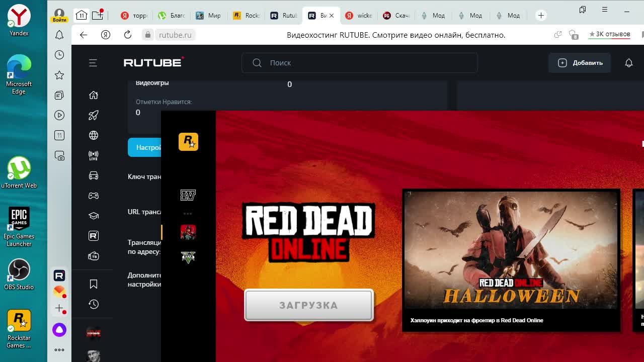This screenshot has width=644, height=362.
Task: Open the 3K отзывов reviews link
Action: 609,34
